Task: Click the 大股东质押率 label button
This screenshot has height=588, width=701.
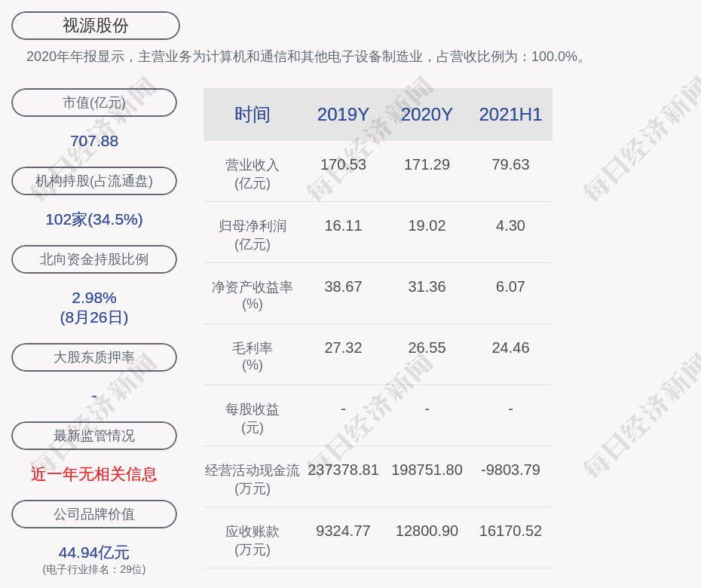Action: (94, 357)
